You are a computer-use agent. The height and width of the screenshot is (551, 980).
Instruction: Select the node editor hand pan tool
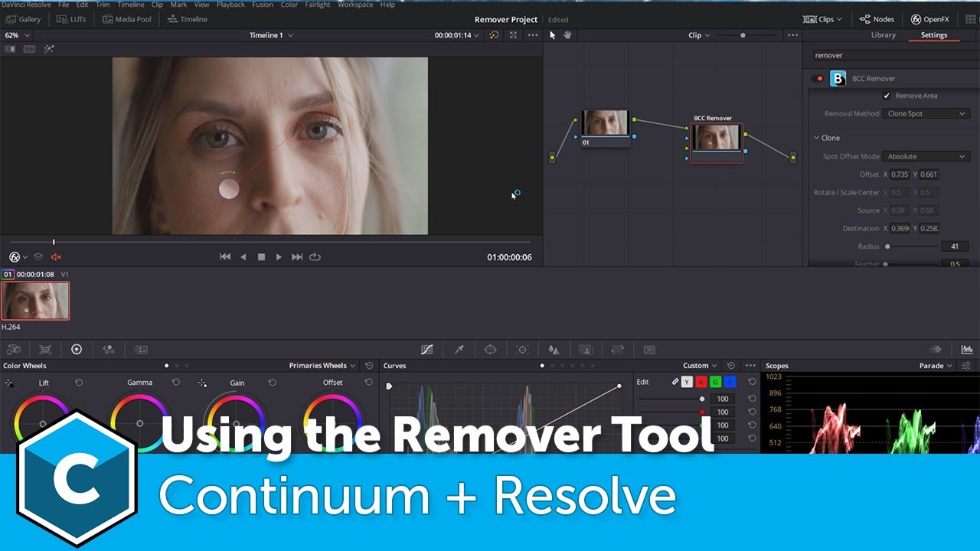tap(567, 35)
